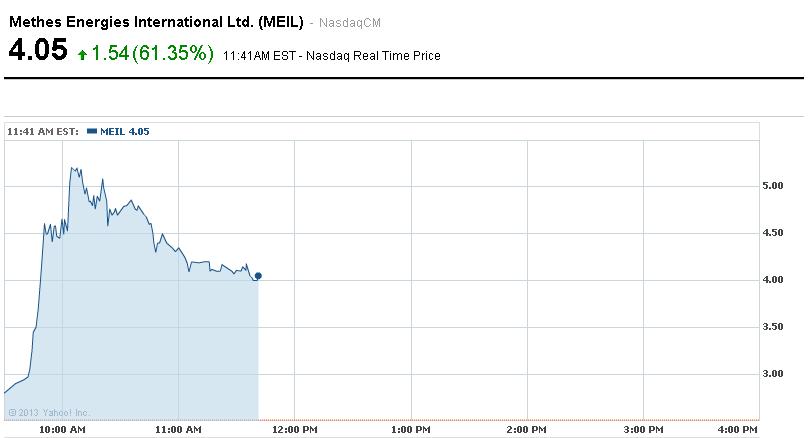Click the 5.00 price axis label

(774, 185)
